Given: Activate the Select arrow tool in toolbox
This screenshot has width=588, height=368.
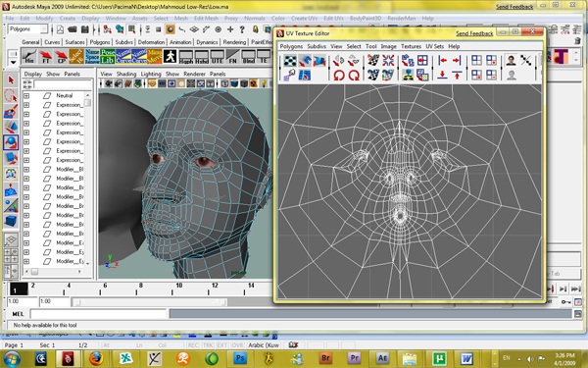Looking at the screenshot, I should point(11,80).
